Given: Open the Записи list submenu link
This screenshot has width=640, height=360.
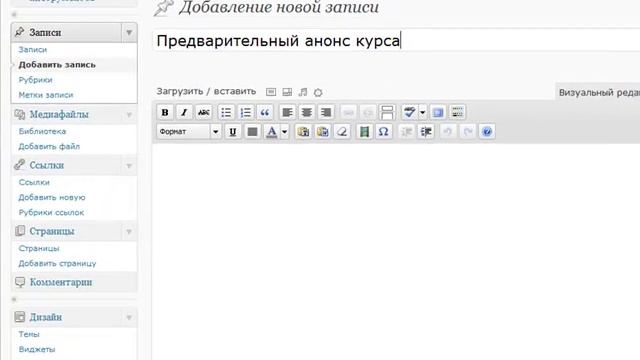Looking at the screenshot, I should click(33, 50).
